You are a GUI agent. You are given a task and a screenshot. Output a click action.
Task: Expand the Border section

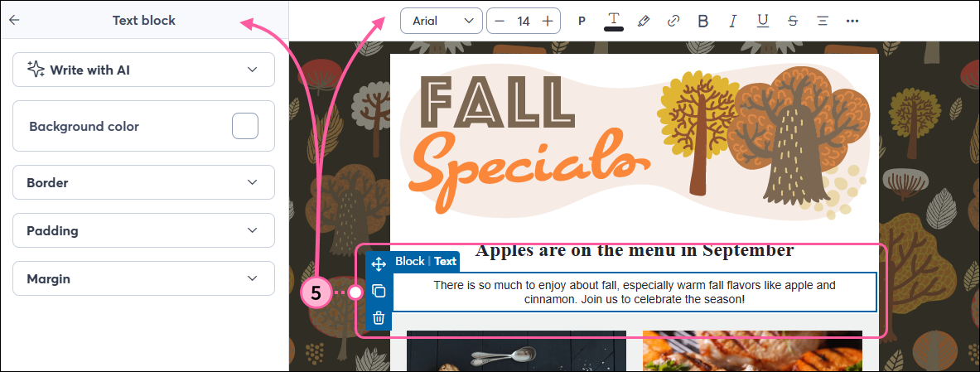click(x=144, y=182)
